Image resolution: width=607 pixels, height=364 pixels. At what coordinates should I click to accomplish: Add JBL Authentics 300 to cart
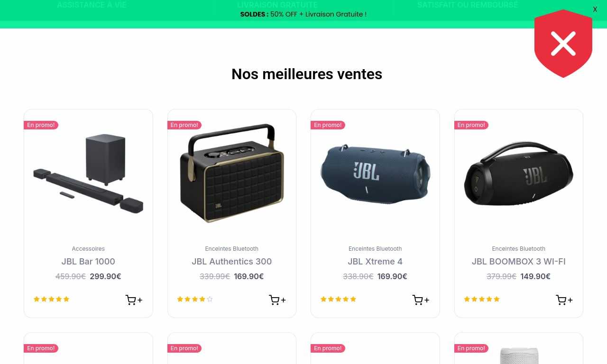coord(277,300)
